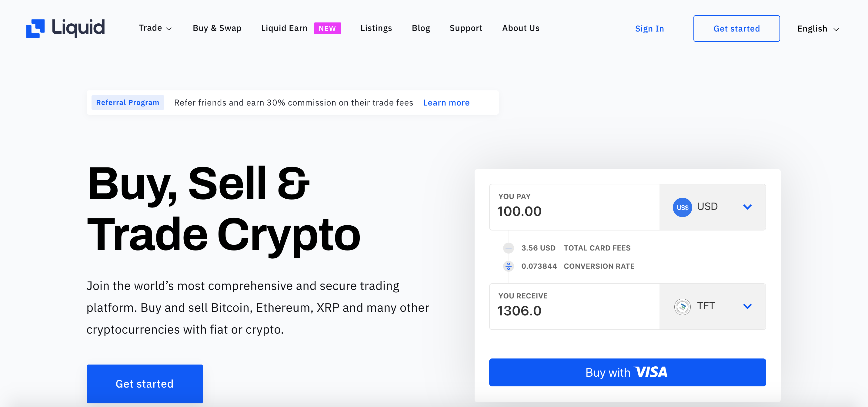Open the USD currency dropdown arrow
Screen dimensions: 868x407
(x=747, y=207)
